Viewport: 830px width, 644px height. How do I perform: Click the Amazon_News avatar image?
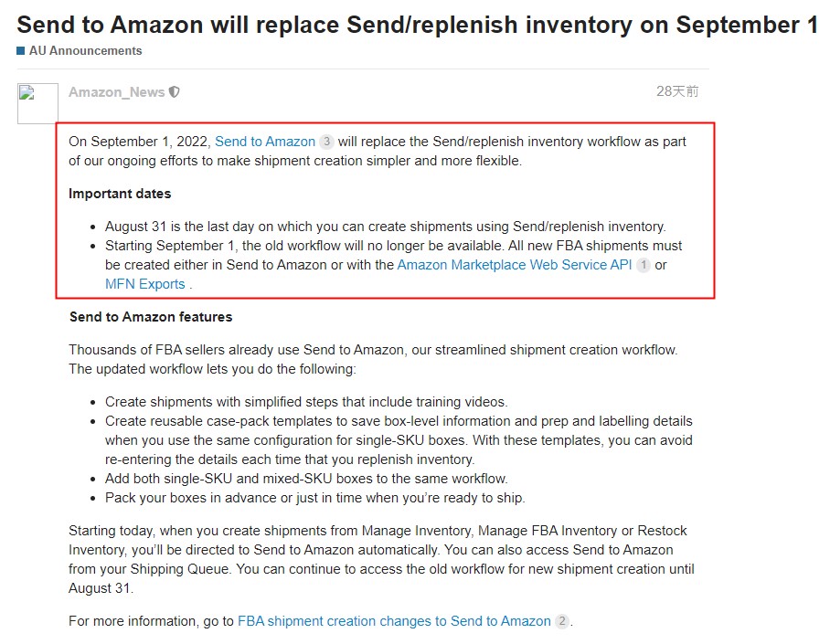tap(37, 103)
